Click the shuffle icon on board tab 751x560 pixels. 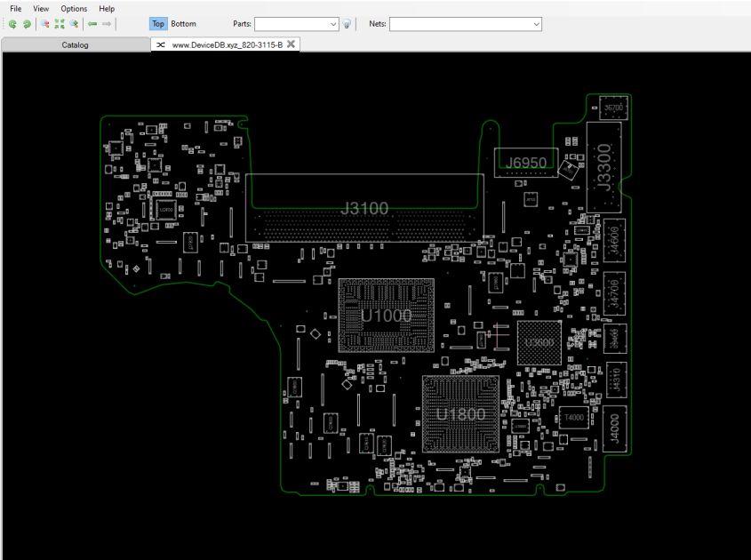(161, 44)
